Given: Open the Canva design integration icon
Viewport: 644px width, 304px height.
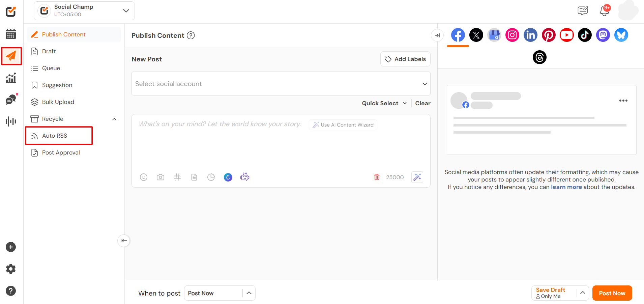Looking at the screenshot, I should tap(228, 177).
